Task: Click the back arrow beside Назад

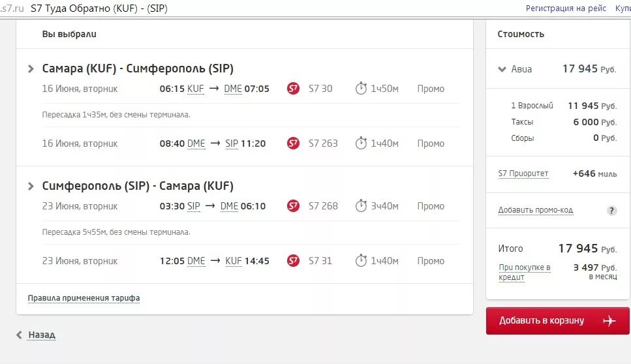Action: tap(19, 335)
